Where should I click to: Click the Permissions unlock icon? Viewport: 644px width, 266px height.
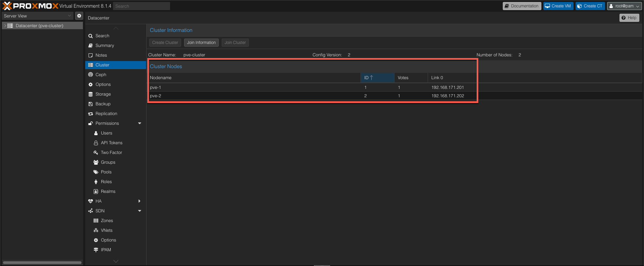click(x=91, y=123)
